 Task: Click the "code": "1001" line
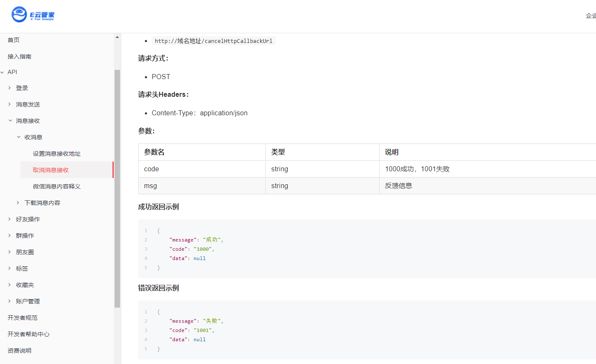192,330
